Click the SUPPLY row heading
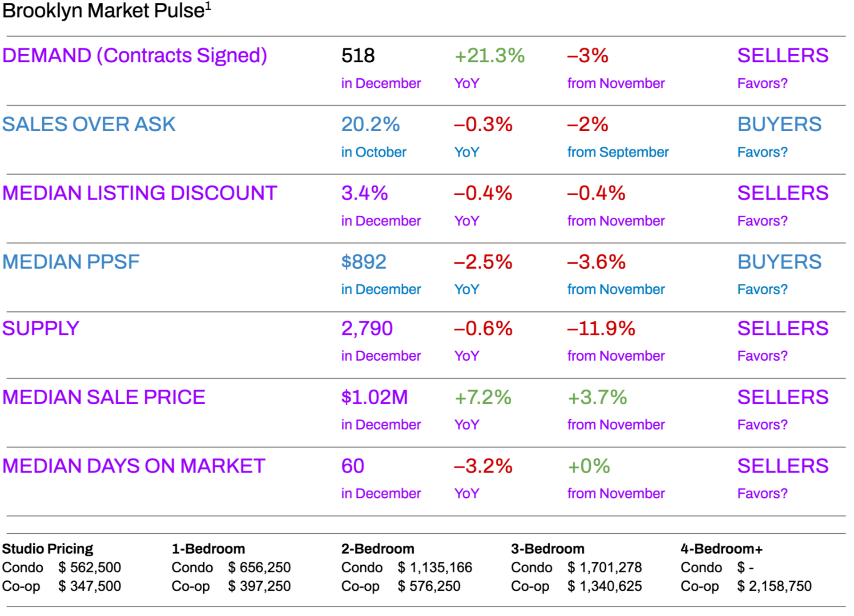854x616 pixels. 40,329
